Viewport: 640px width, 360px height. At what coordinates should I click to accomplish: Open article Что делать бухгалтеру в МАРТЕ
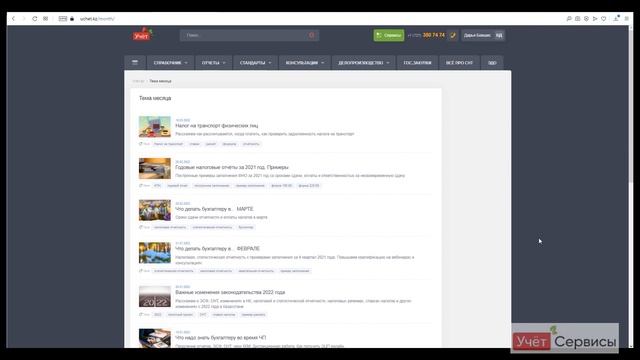pos(214,209)
